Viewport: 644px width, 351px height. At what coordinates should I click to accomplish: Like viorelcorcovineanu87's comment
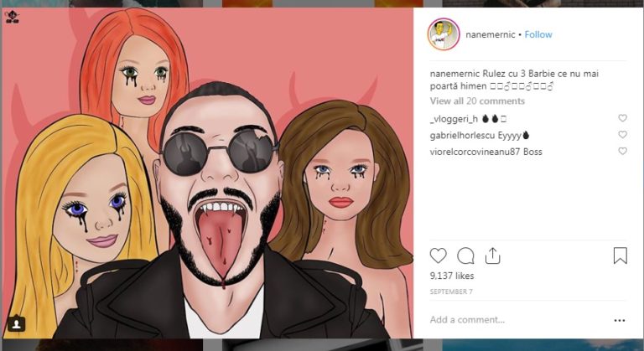(x=622, y=152)
